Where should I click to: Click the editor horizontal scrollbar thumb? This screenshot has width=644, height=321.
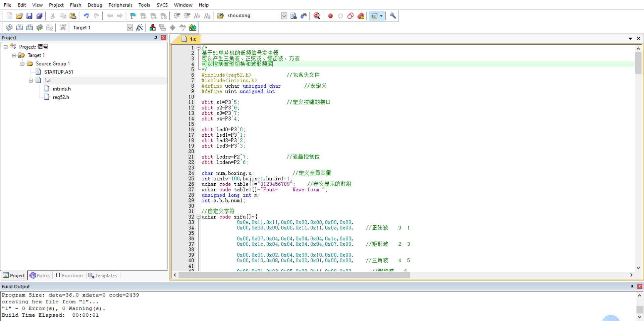pos(294,275)
